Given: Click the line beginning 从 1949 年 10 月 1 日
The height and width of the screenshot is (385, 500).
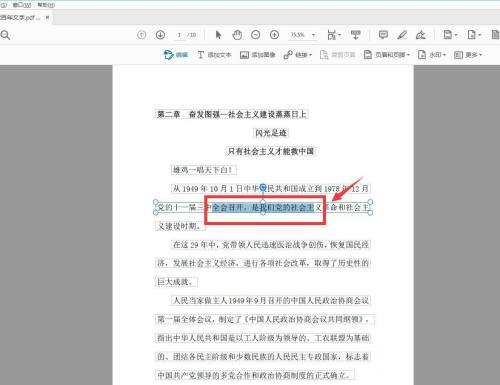Looking at the screenshot, I should point(270,189).
